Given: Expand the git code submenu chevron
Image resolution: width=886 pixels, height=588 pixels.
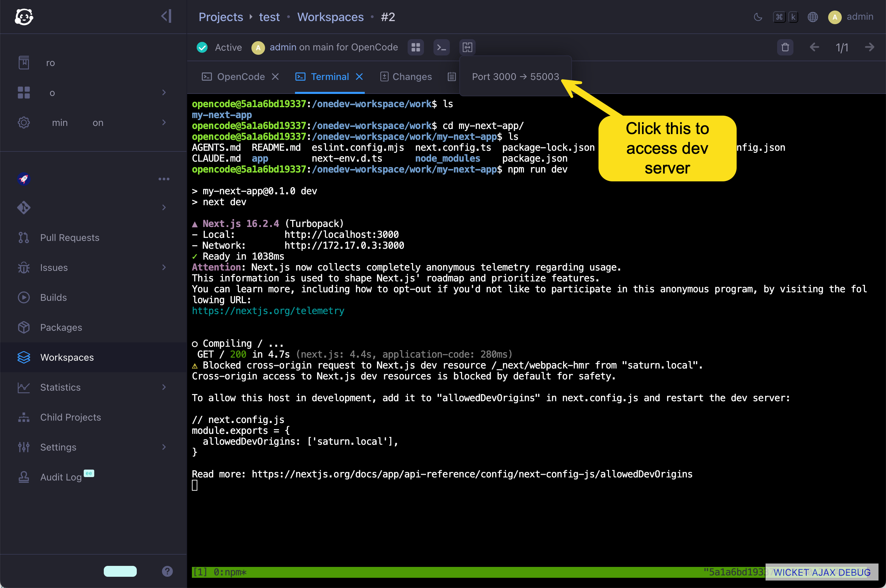Looking at the screenshot, I should pyautogui.click(x=164, y=207).
